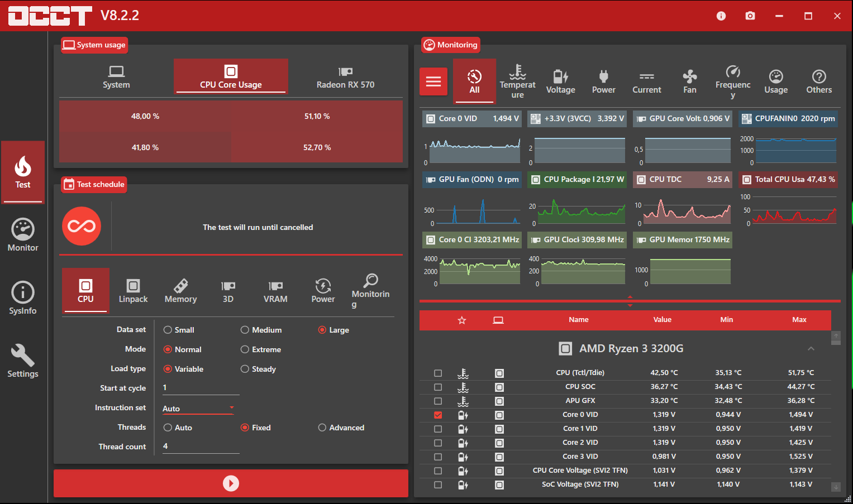The width and height of the screenshot is (853, 504).
Task: Click the Thread count input field
Action: pyautogui.click(x=200, y=447)
